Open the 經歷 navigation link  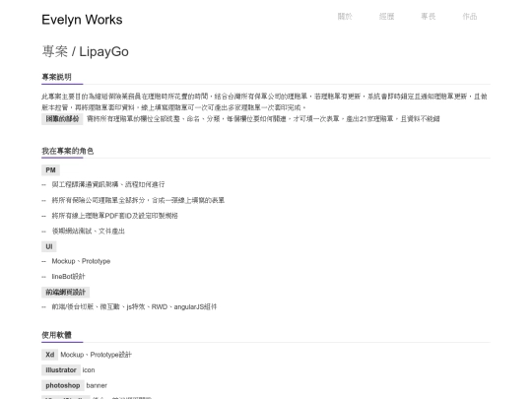tap(386, 17)
